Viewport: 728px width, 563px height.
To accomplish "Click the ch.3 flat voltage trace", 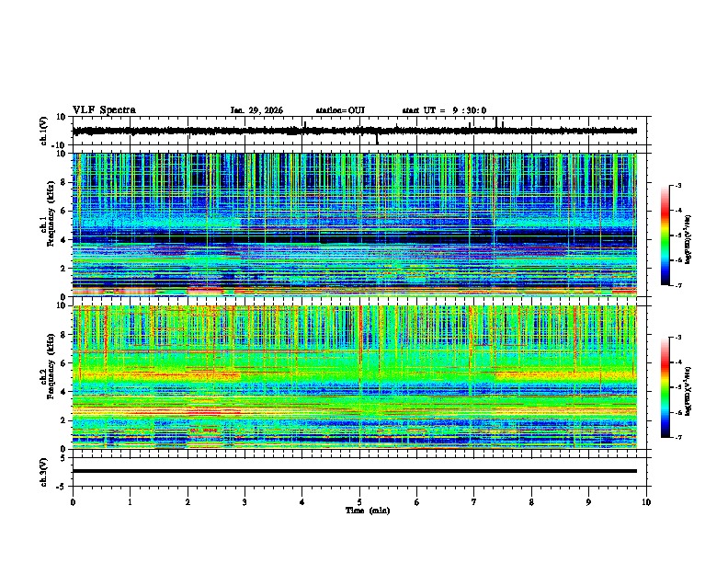I will (354, 471).
